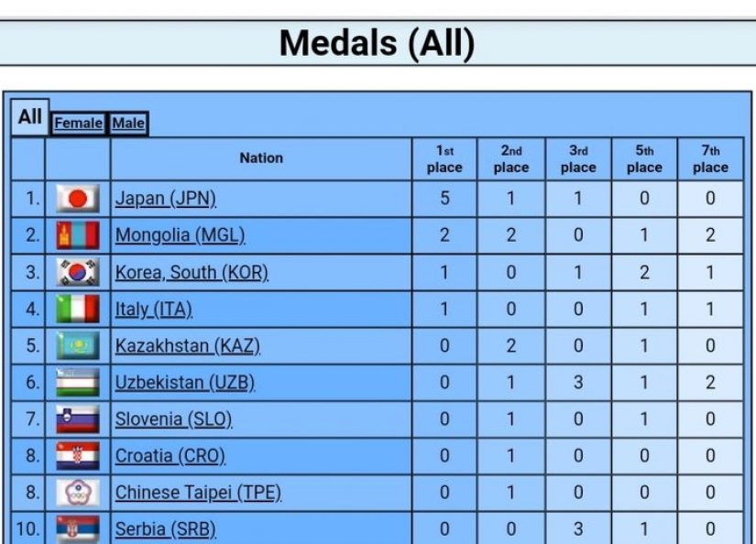
Task: Open the Japan (JPN) link
Action: click(x=165, y=199)
